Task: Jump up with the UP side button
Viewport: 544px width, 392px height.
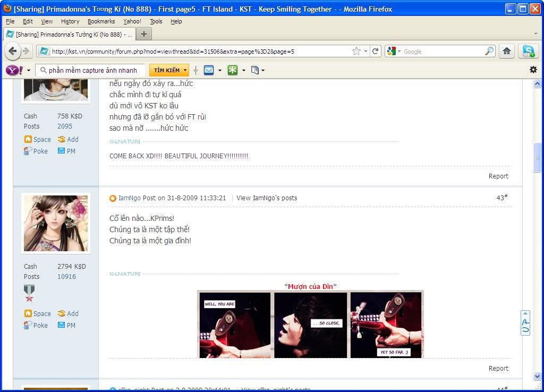Action: 525,323
